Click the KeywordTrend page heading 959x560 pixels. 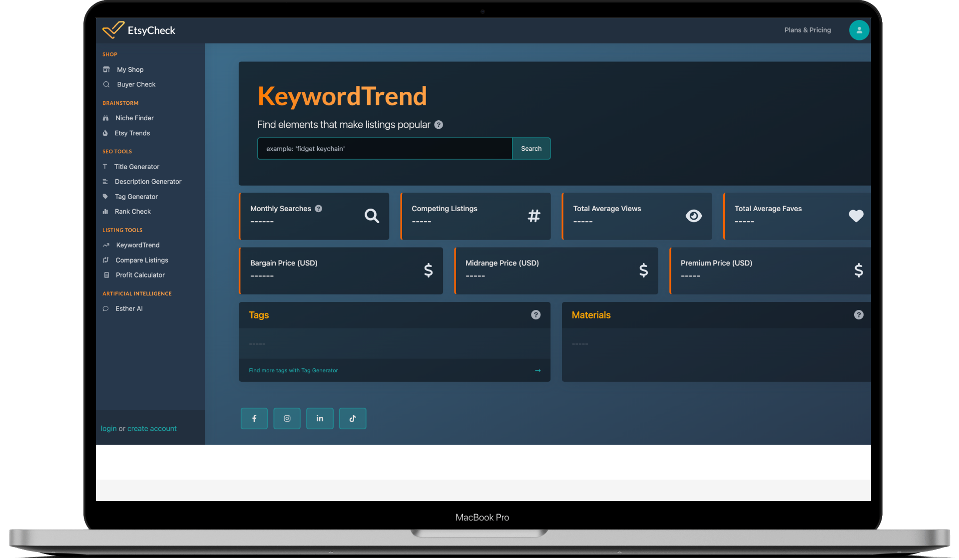342,96
